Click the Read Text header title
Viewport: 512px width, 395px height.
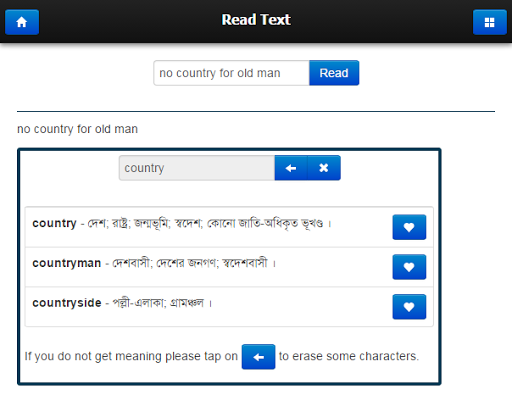[x=256, y=20]
